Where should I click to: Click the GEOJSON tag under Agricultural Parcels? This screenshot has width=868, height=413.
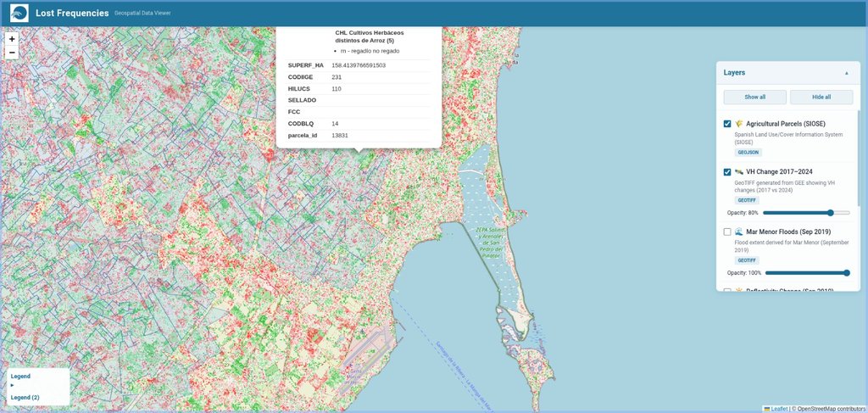tap(748, 153)
